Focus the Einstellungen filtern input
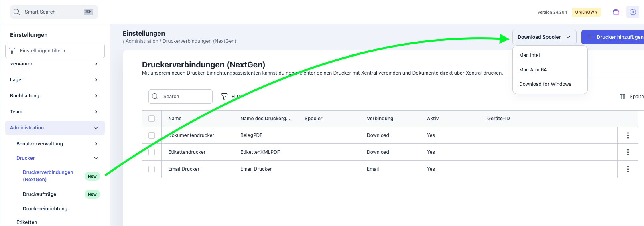Viewport: 644px width, 226px height. (x=55, y=51)
